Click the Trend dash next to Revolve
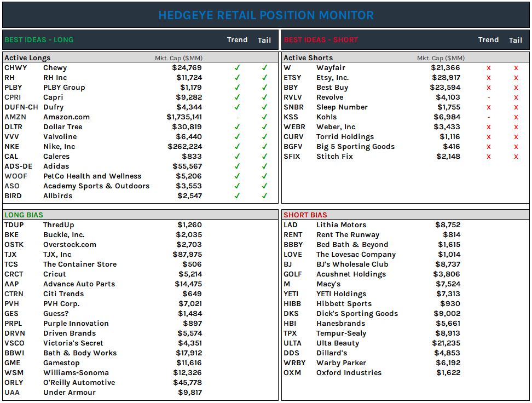 pyautogui.click(x=488, y=97)
